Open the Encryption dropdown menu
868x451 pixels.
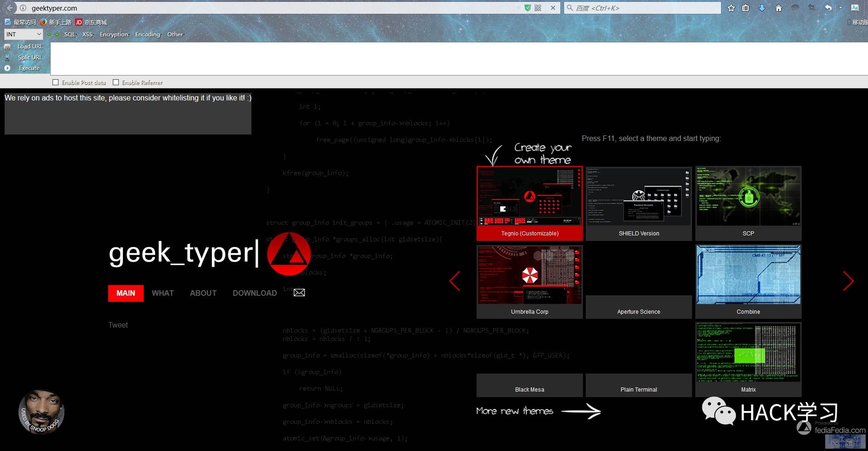pos(115,35)
